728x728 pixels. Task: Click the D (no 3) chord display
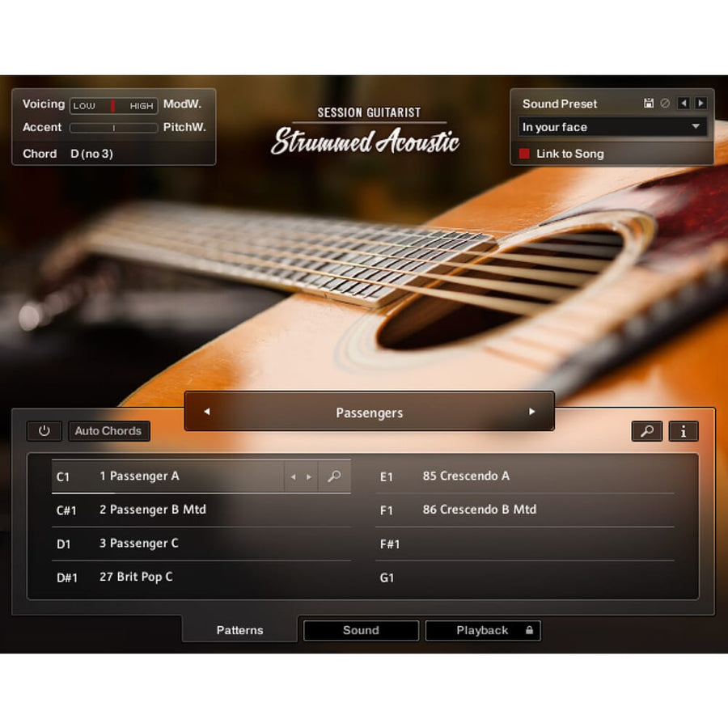92,154
